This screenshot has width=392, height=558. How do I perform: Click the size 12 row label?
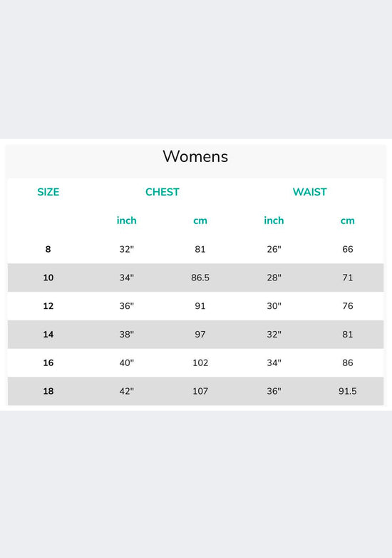point(48,306)
